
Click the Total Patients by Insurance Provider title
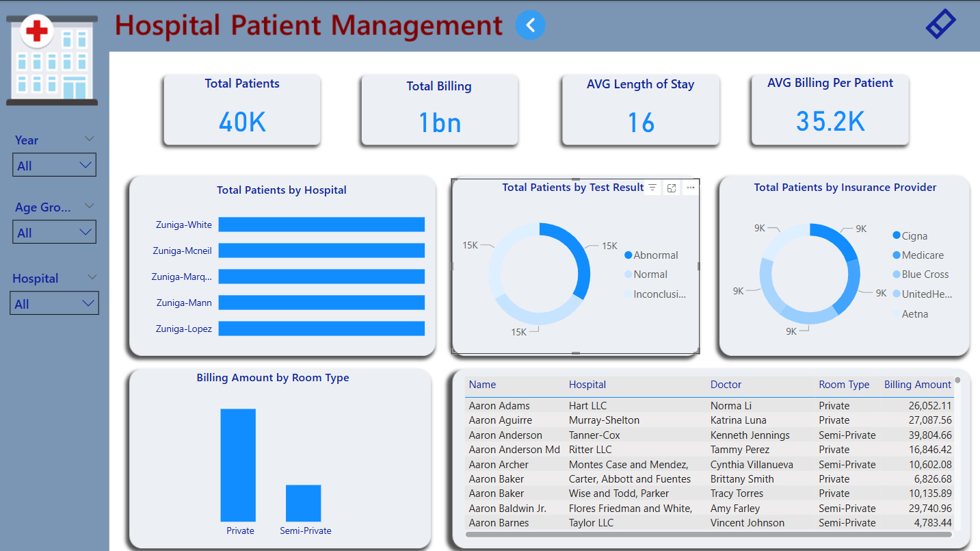pyautogui.click(x=845, y=188)
